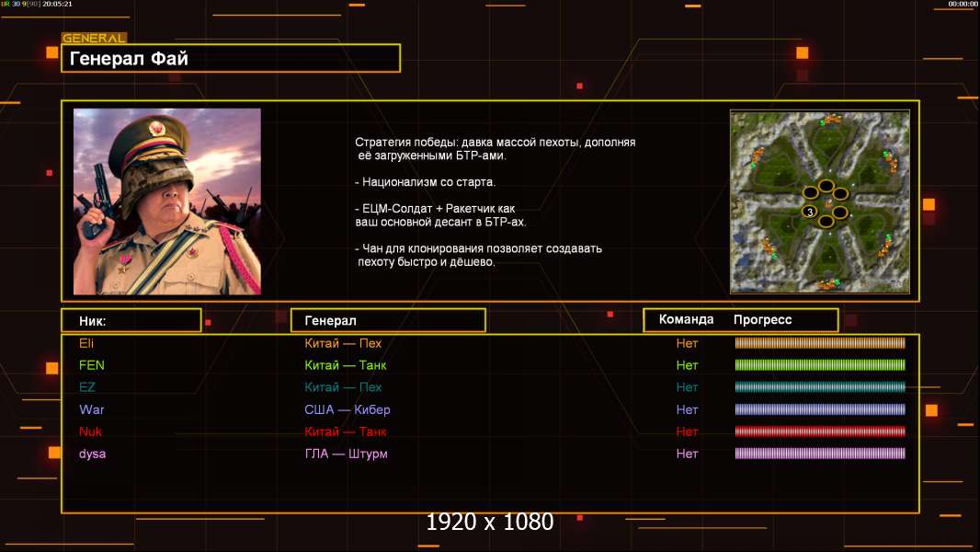Click the "Чан для клонирования" tip text
The image size is (980, 552).
pyautogui.click(x=478, y=255)
